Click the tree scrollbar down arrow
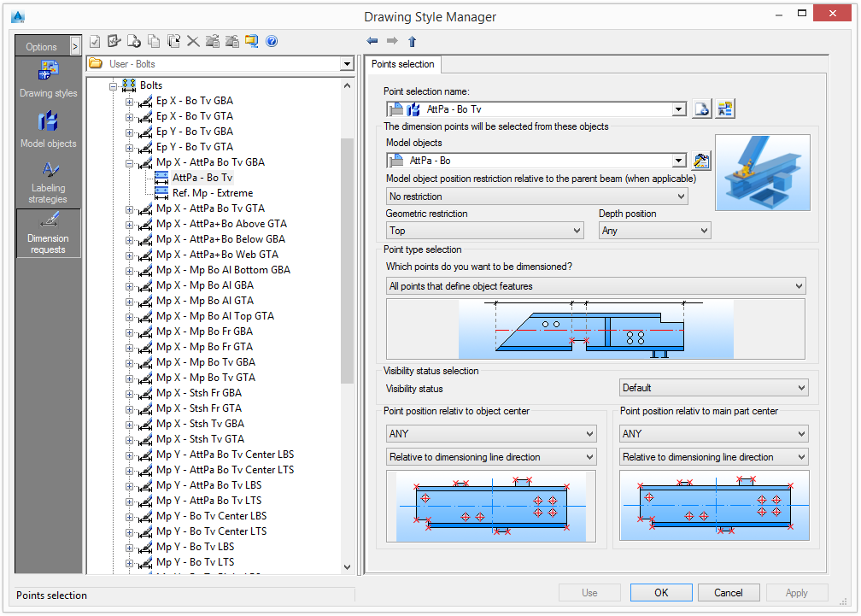 [347, 566]
